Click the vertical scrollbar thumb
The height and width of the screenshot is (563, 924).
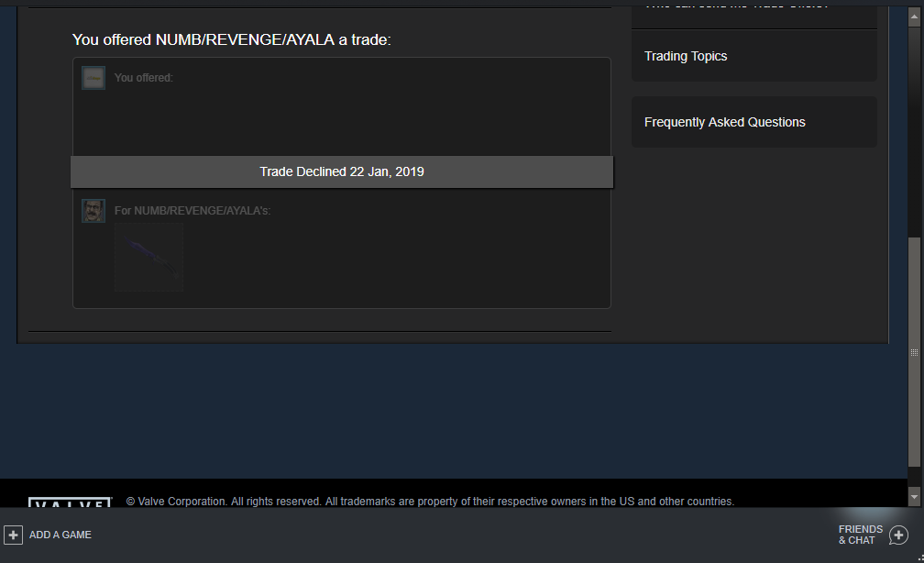(x=914, y=351)
